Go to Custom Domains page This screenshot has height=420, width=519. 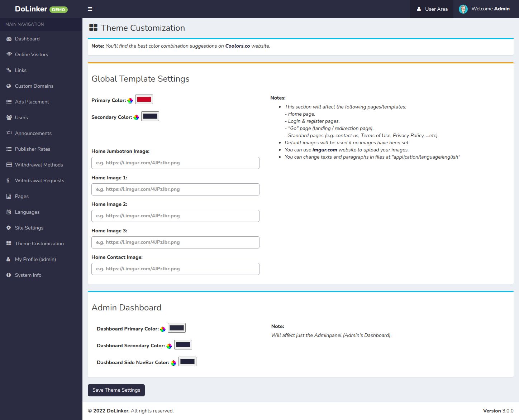[41, 86]
